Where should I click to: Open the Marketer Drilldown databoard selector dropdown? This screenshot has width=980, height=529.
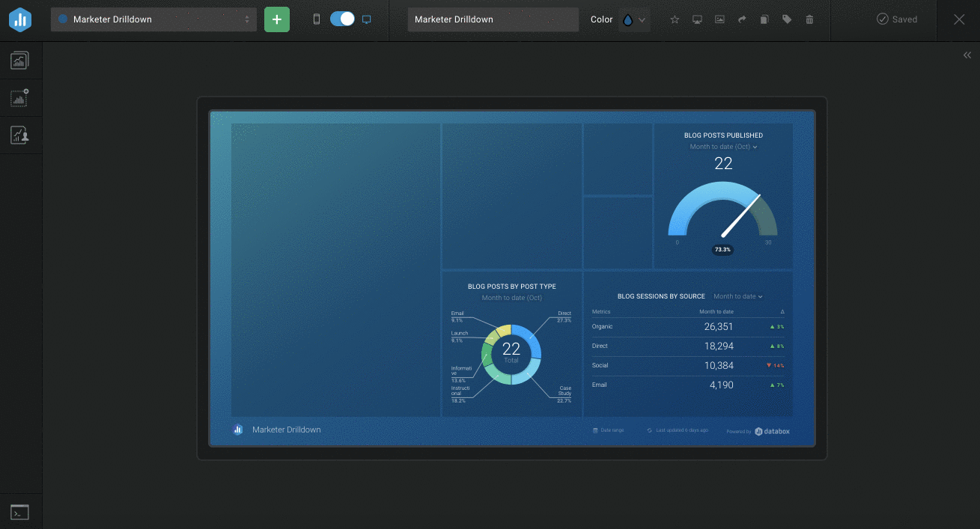153,19
